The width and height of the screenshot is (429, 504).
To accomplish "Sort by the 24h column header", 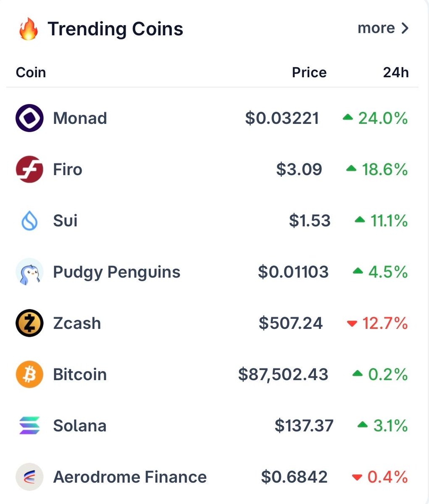I will click(x=395, y=73).
